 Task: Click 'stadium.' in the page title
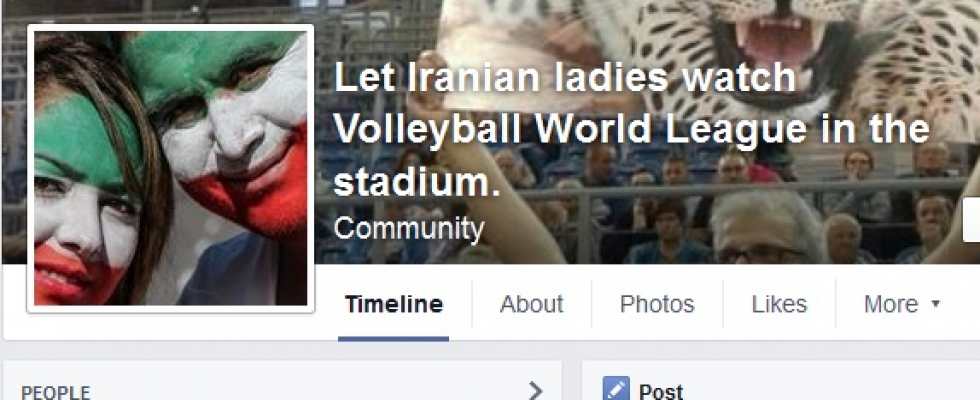(417, 182)
